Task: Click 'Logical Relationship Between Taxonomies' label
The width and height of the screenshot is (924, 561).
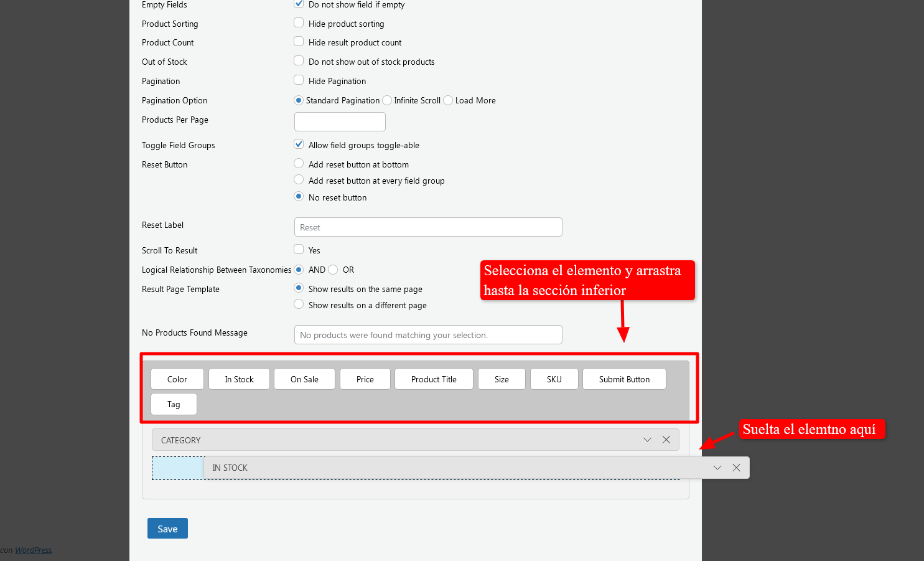Action: click(x=217, y=270)
